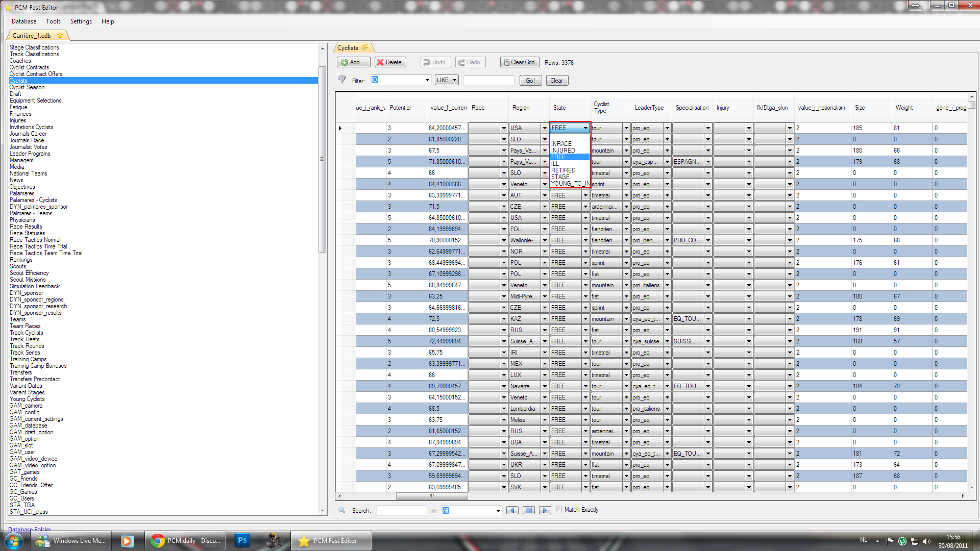
Task: Enable the Match Exactly checkbox
Action: (x=558, y=510)
